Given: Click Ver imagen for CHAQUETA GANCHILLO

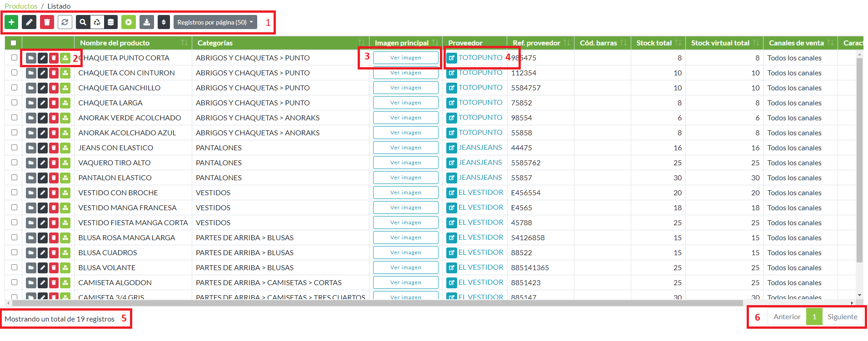Looking at the screenshot, I should (x=405, y=88).
